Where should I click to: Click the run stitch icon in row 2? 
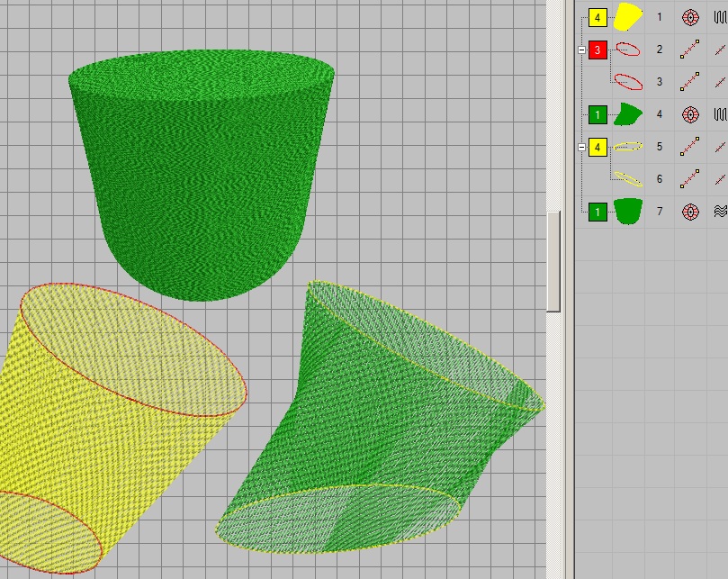point(690,50)
